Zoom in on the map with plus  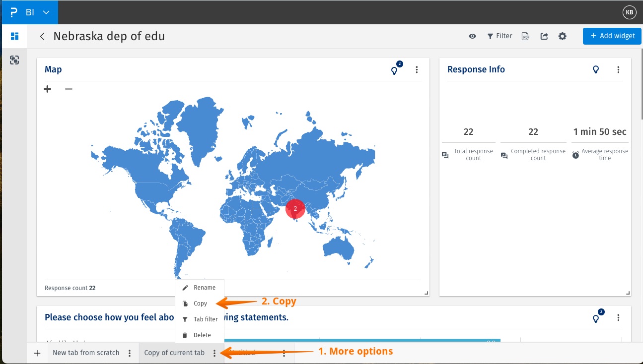click(48, 89)
